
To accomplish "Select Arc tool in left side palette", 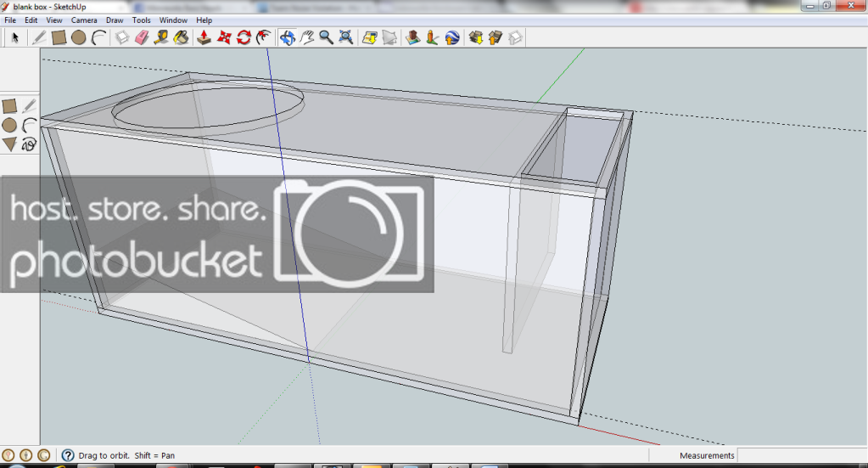I will coord(30,125).
